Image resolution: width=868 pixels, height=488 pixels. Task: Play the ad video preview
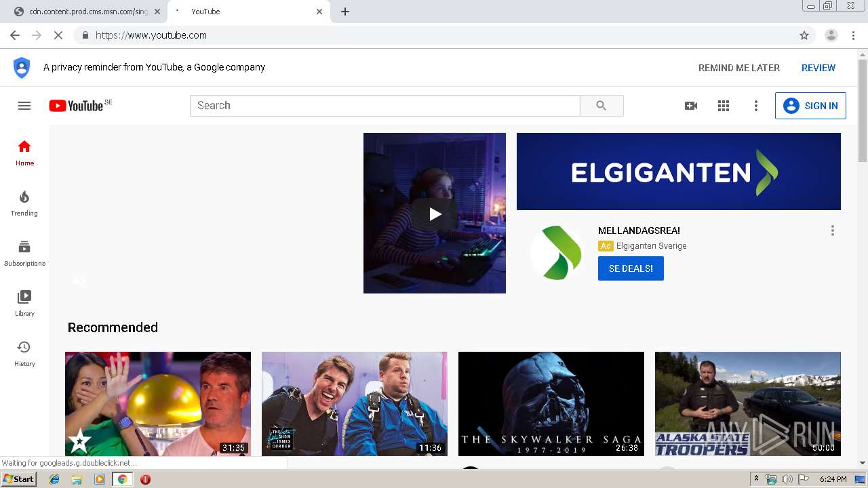click(435, 213)
